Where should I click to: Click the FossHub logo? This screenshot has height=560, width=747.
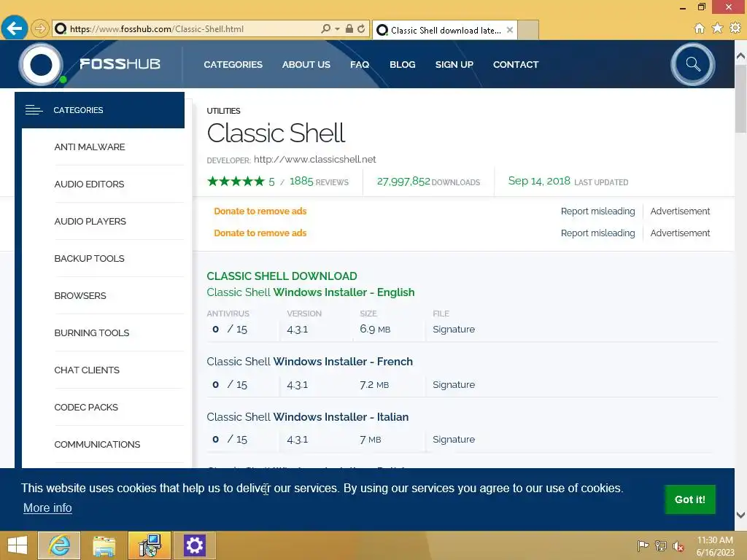click(90, 64)
